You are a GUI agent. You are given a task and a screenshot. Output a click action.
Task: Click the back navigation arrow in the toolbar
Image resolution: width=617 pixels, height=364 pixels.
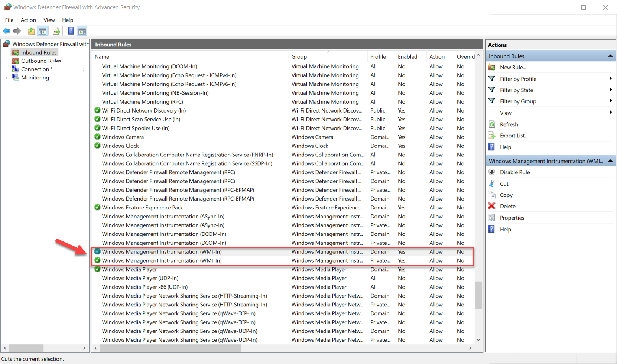click(6, 31)
